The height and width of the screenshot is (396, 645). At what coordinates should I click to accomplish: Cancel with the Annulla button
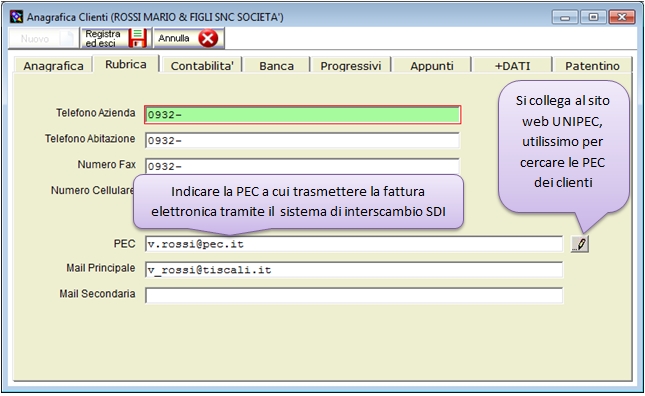tap(189, 38)
